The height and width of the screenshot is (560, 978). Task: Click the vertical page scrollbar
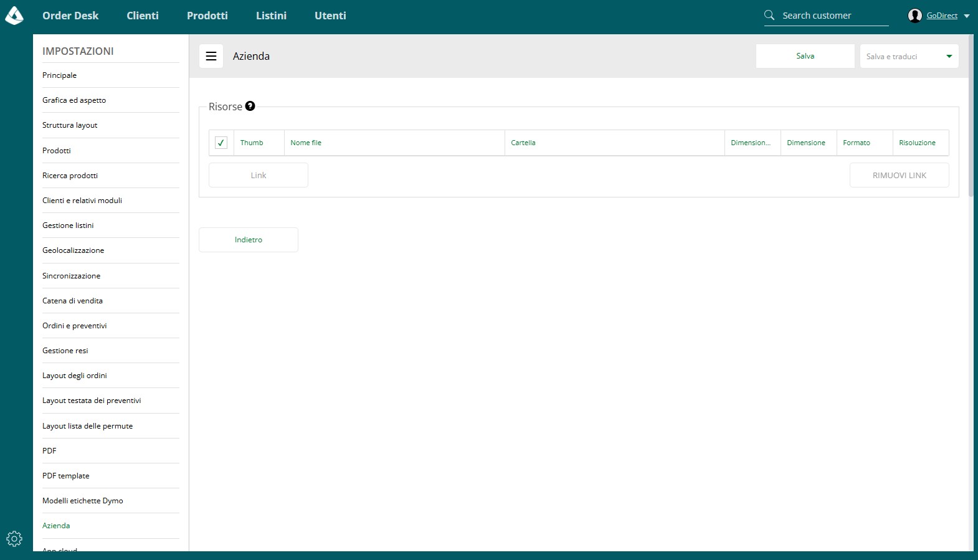click(971, 115)
